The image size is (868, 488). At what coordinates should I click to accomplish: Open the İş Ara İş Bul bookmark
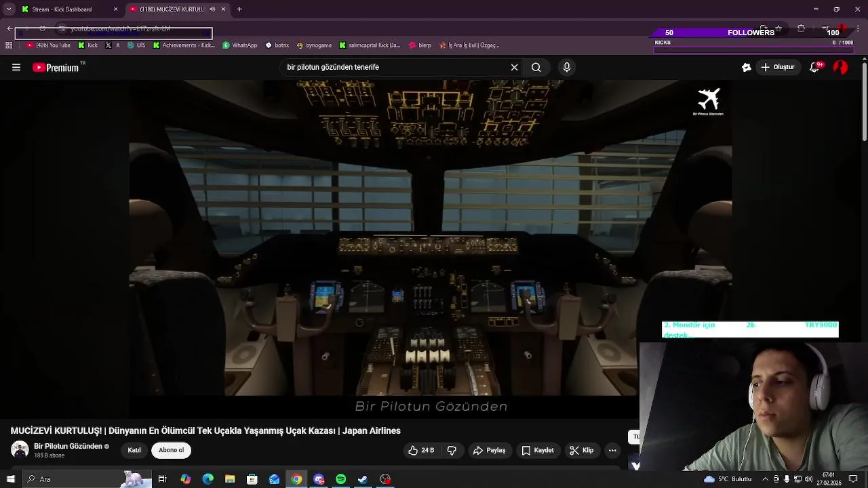[x=469, y=45]
